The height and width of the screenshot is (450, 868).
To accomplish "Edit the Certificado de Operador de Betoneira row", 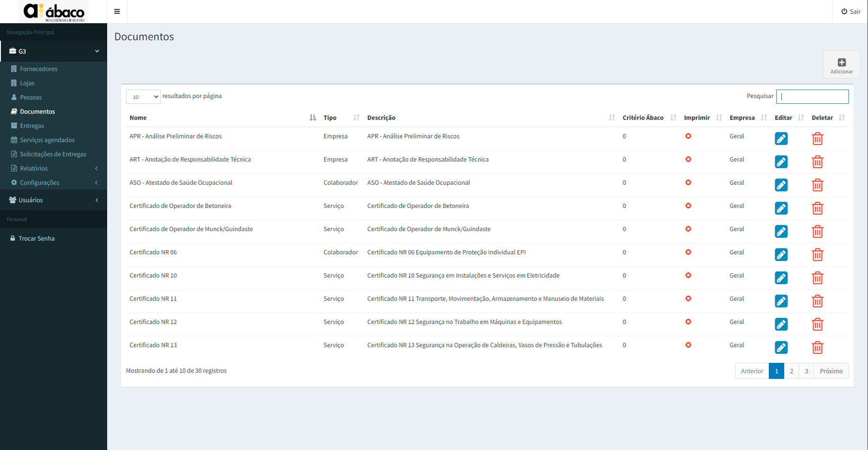I will tap(781, 208).
